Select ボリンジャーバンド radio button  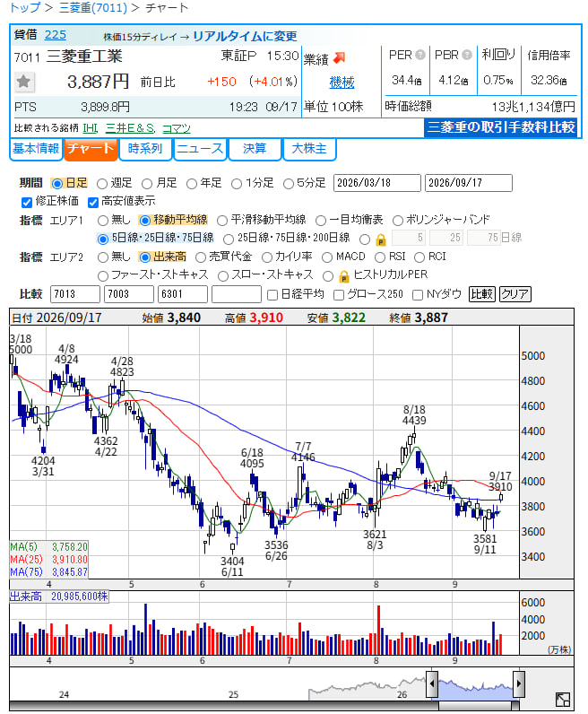click(397, 221)
